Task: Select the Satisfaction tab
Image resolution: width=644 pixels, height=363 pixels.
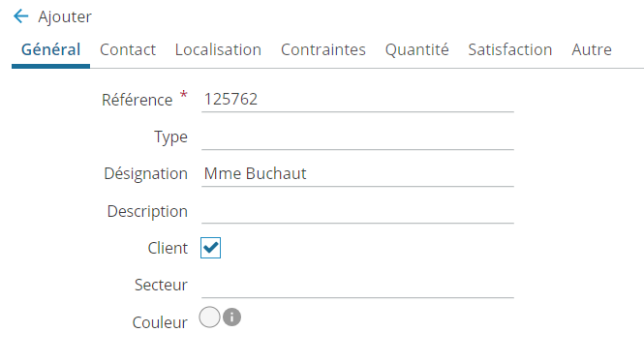Action: (x=510, y=49)
